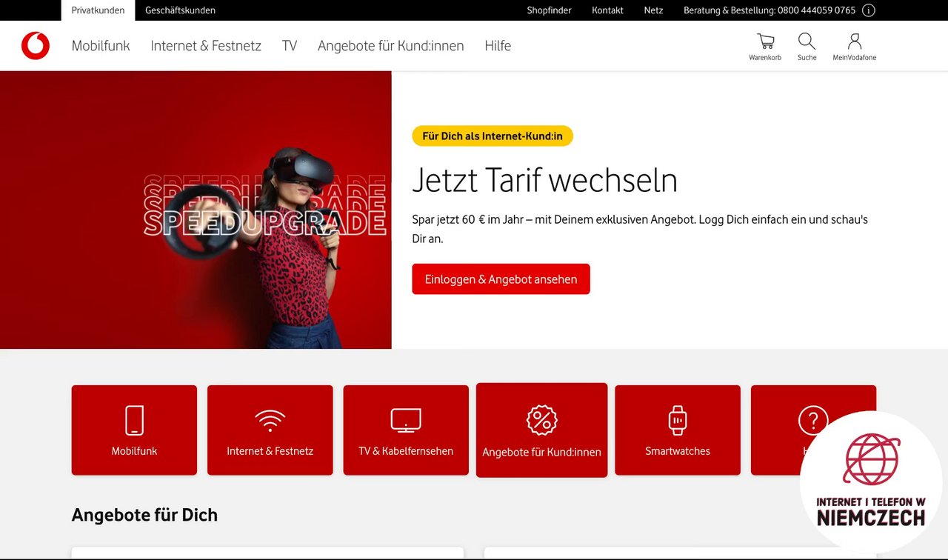948x560 pixels.
Task: Open the Warenkorb shopping cart icon
Action: pyautogui.click(x=765, y=47)
